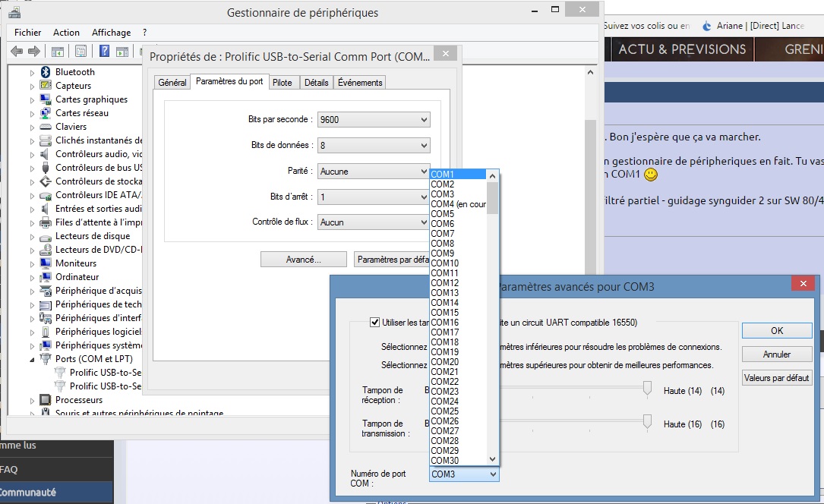Click the ACTU & PREVISIONS browser link
824x504 pixels.
[682, 49]
